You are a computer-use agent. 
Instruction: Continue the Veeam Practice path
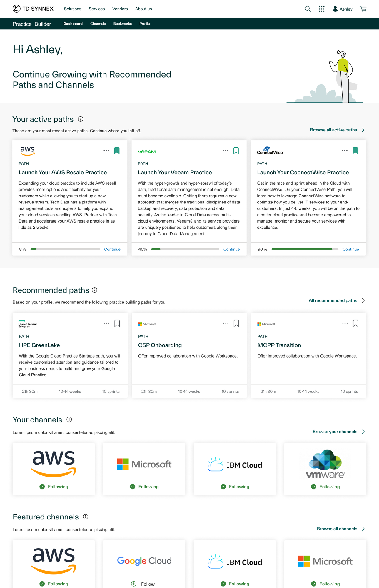click(231, 249)
